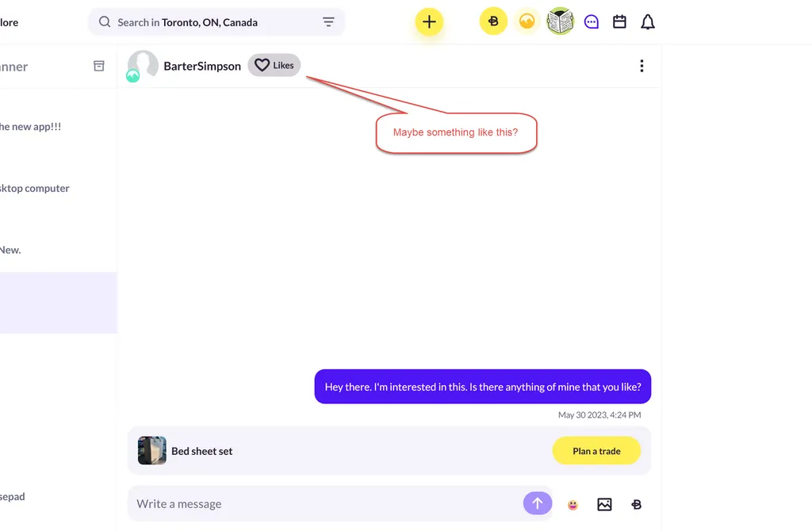Click the archive icon above the conversation list

click(98, 66)
